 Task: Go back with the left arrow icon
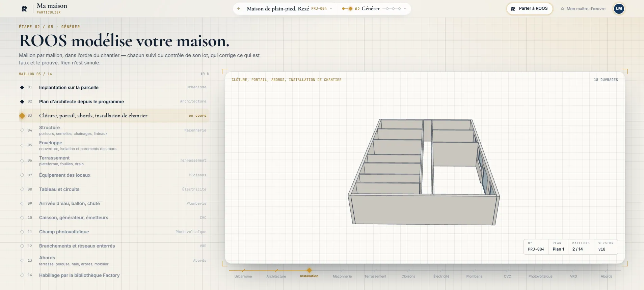pos(239,9)
